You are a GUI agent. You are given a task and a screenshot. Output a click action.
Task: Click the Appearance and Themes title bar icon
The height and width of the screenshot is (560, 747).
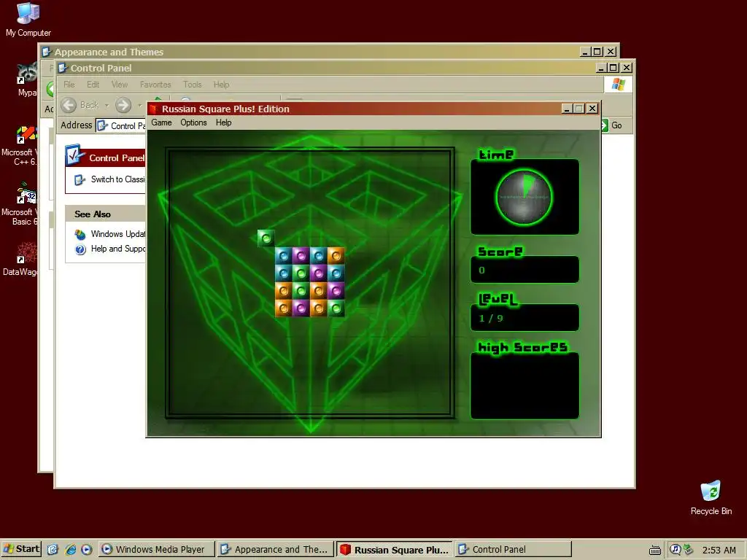[x=46, y=52]
